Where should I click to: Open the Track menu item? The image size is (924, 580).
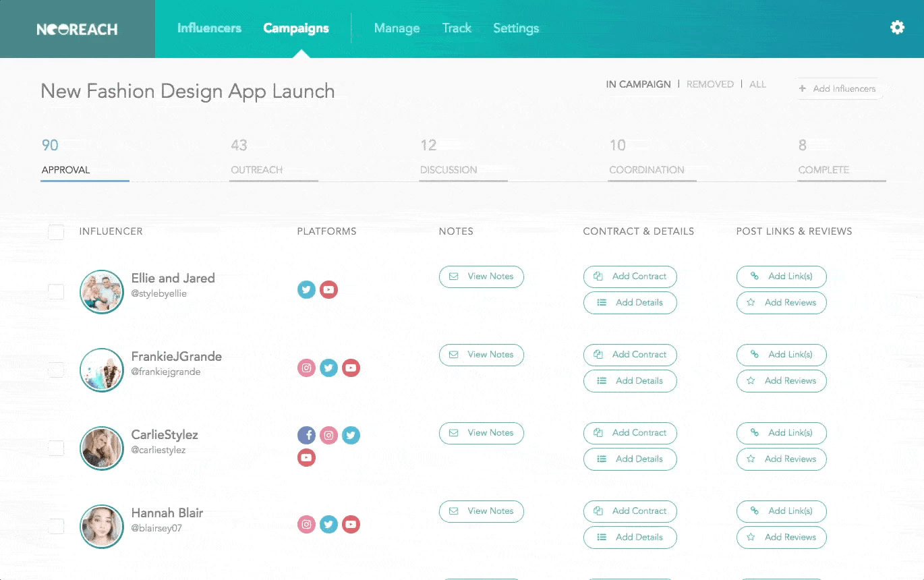click(457, 28)
